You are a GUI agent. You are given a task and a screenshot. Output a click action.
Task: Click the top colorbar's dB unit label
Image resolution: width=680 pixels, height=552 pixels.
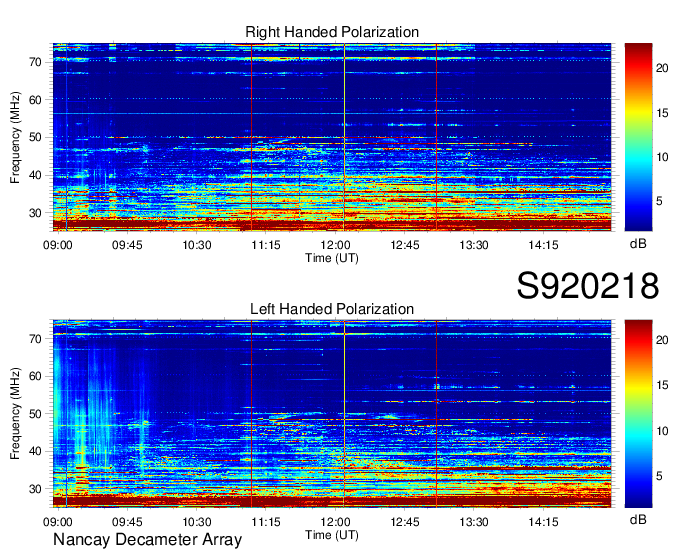pyautogui.click(x=638, y=244)
